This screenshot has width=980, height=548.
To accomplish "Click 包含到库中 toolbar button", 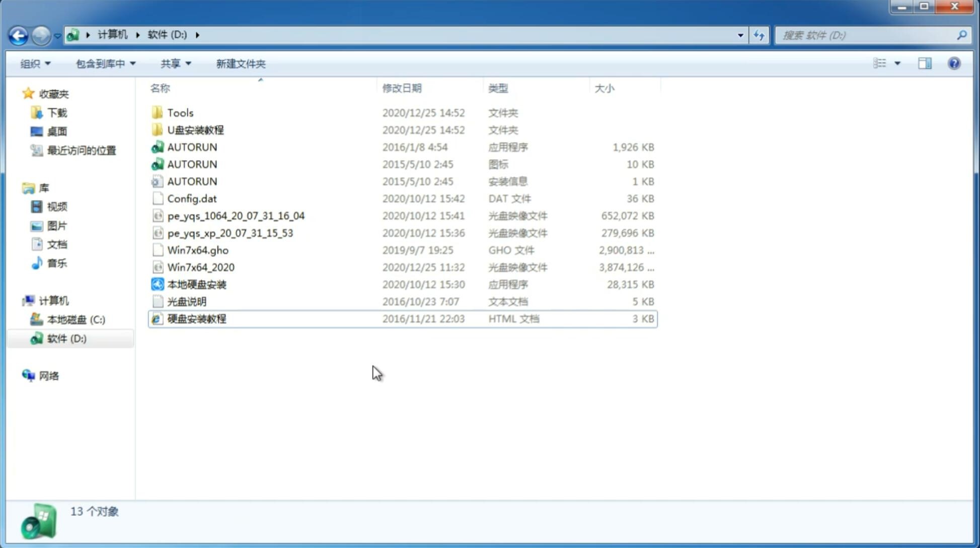I will click(x=104, y=62).
